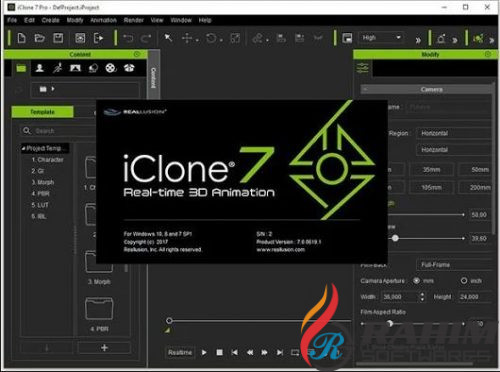Choose the 200mm lens preset
This screenshot has width=500, height=372.
(x=475, y=188)
